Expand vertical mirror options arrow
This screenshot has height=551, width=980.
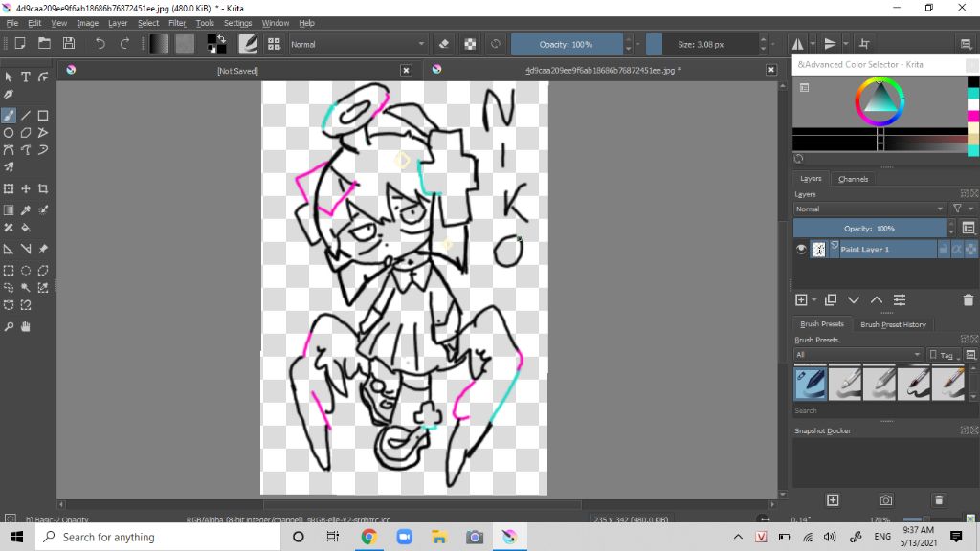846,44
